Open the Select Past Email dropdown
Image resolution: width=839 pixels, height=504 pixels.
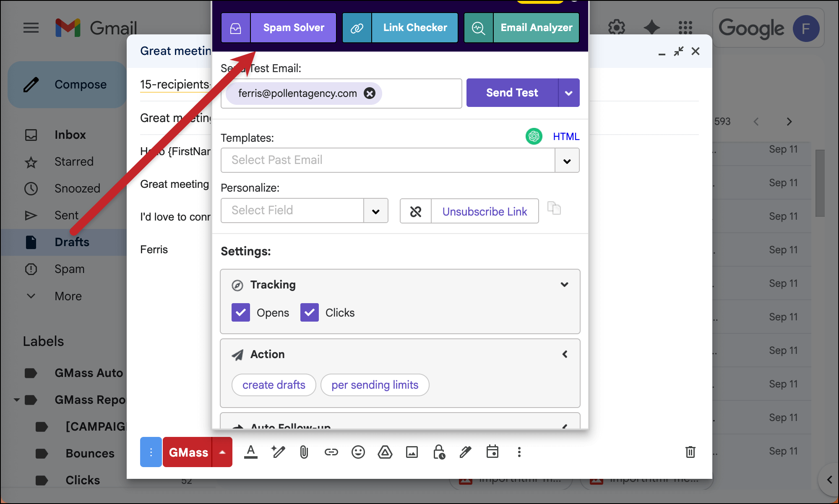click(x=567, y=161)
